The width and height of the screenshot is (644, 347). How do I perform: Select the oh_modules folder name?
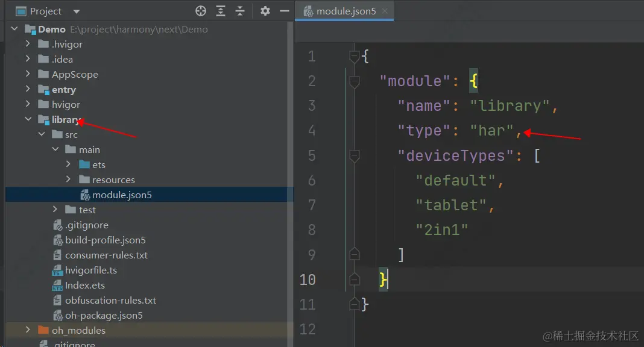click(x=78, y=330)
